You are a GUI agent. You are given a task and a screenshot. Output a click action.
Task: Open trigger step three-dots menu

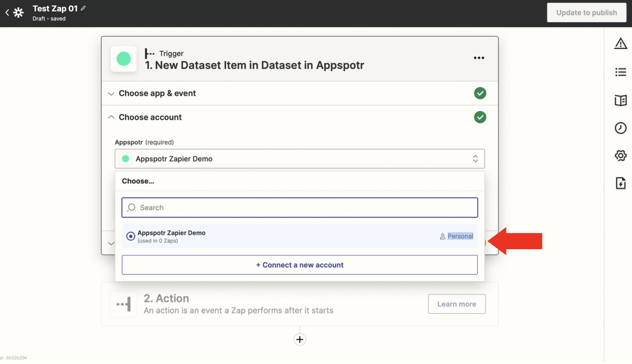[479, 58]
